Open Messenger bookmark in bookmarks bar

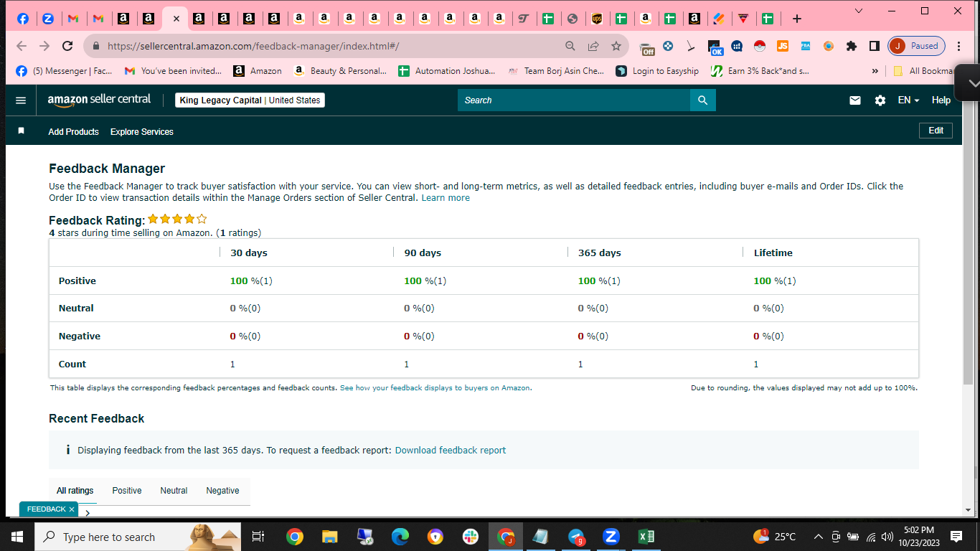pos(64,71)
